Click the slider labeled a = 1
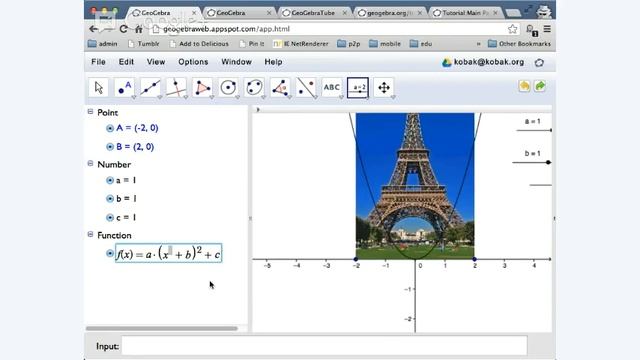The image size is (640, 360). point(534,130)
